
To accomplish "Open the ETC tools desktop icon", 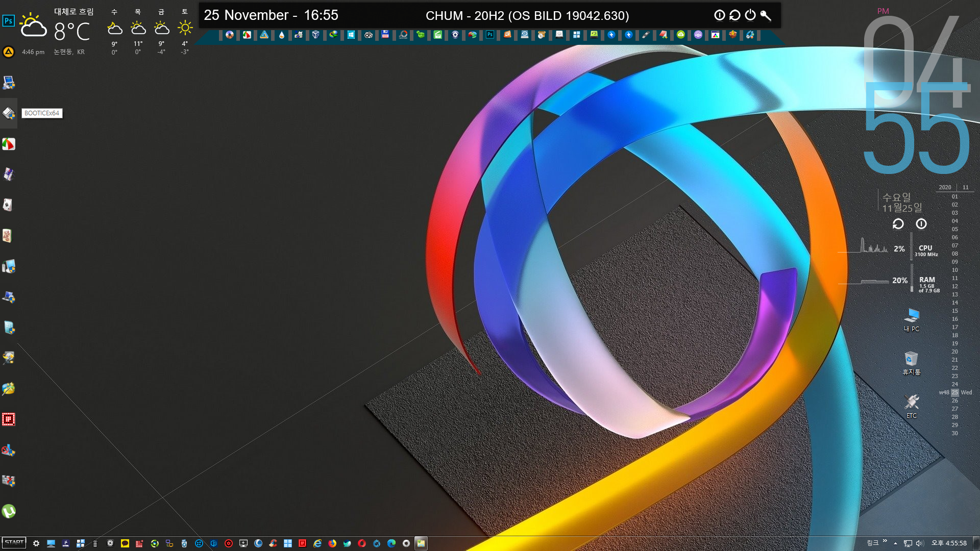I will click(912, 407).
